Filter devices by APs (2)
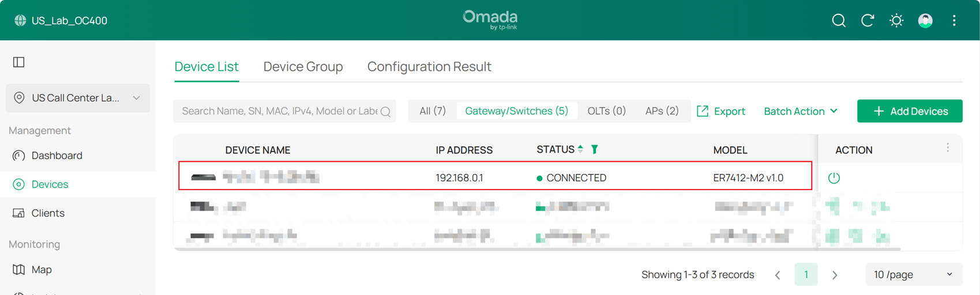The width and height of the screenshot is (980, 295). tap(662, 111)
